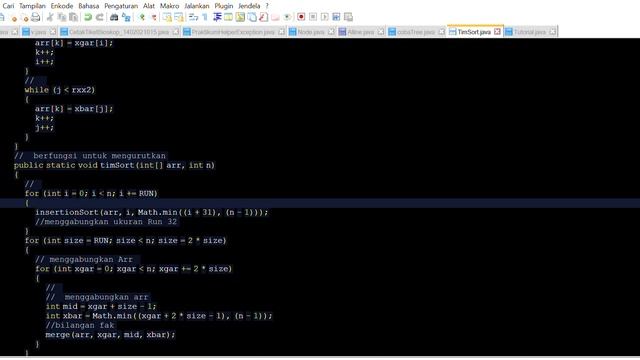
Task: Open the User Defined Language icon
Action: click(x=229, y=17)
